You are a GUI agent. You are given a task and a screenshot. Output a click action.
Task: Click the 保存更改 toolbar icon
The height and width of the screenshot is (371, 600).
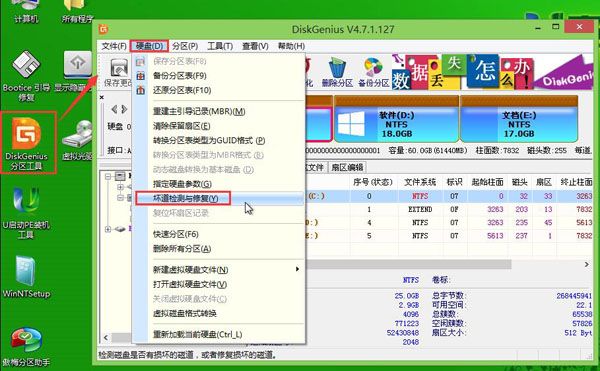(119, 72)
